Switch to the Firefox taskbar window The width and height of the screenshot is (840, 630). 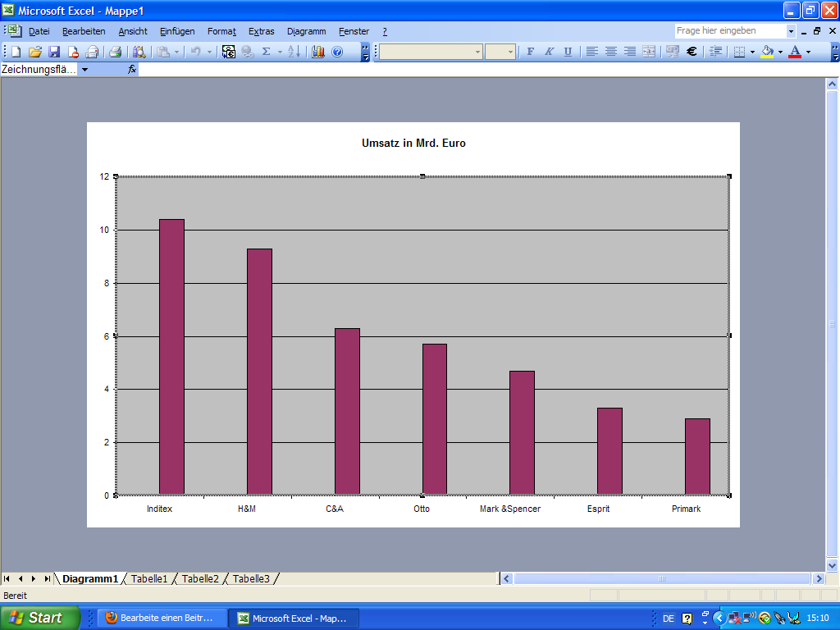click(x=161, y=618)
